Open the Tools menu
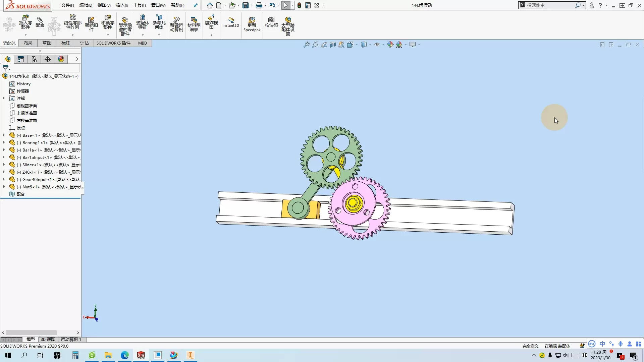The height and width of the screenshot is (362, 644). click(x=139, y=5)
